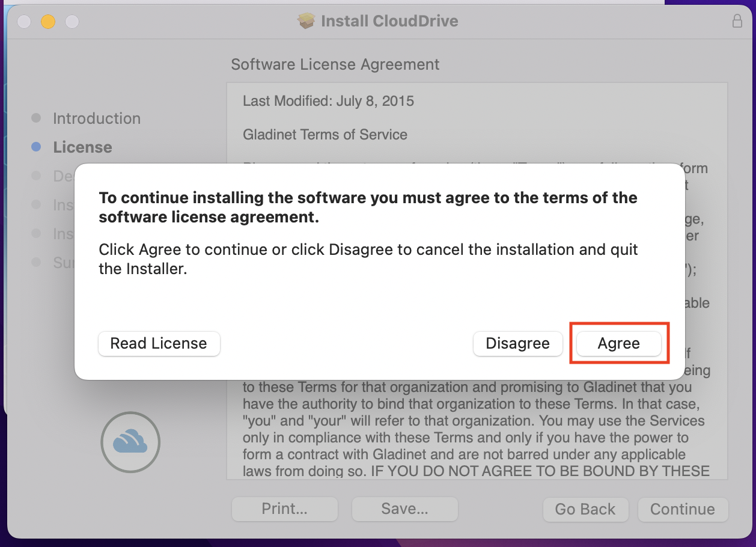Open the Read License button
This screenshot has width=756, height=547.
click(x=159, y=344)
